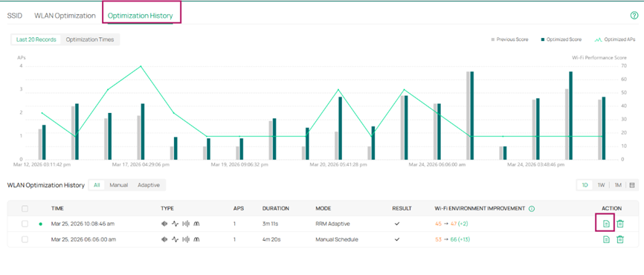Image resolution: width=644 pixels, height=275 pixels.
Task: Click the MODE column header
Action: coord(323,209)
